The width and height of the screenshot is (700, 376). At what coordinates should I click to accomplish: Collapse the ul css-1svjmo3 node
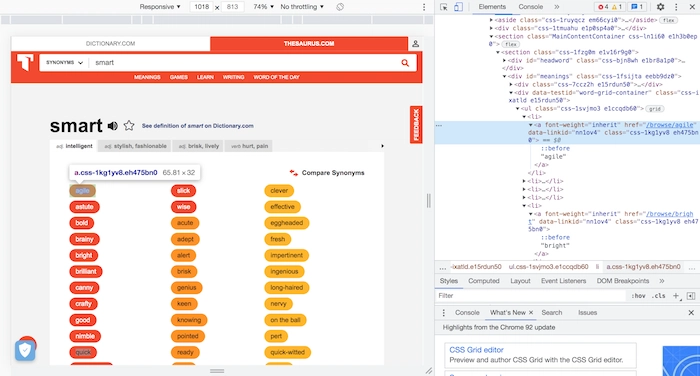518,109
